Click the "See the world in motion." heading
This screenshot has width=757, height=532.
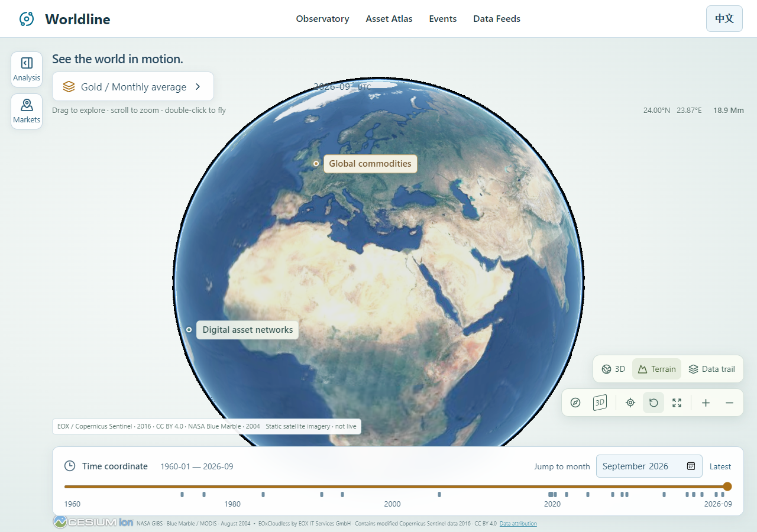[118, 59]
